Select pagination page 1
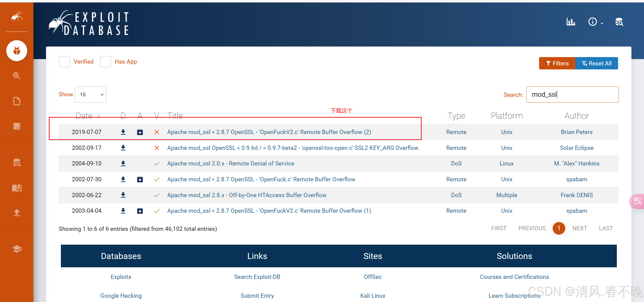644x302 pixels. (559, 228)
